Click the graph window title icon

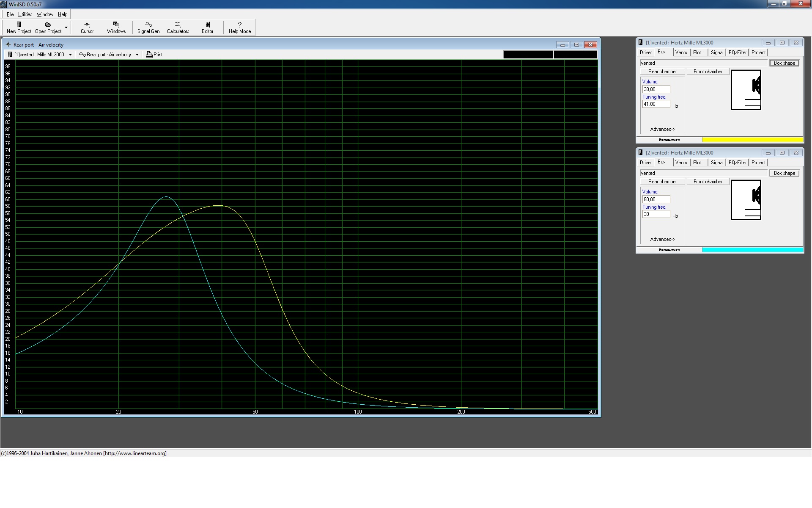click(x=8, y=44)
